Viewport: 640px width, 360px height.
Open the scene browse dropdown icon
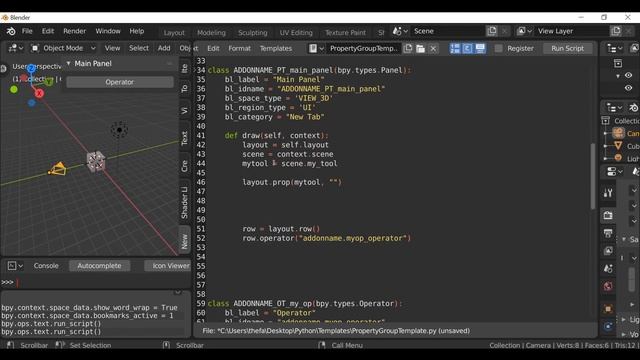tap(400, 31)
